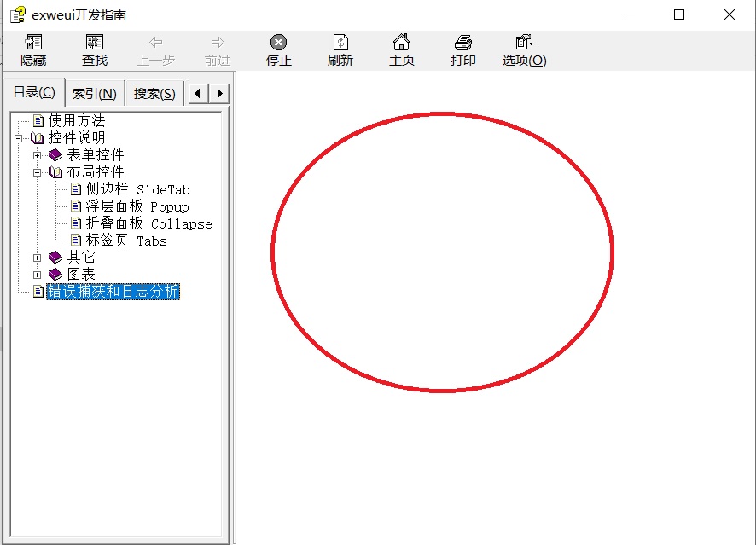Select the 控件说明 tree entry
756x545 pixels.
click(76, 138)
